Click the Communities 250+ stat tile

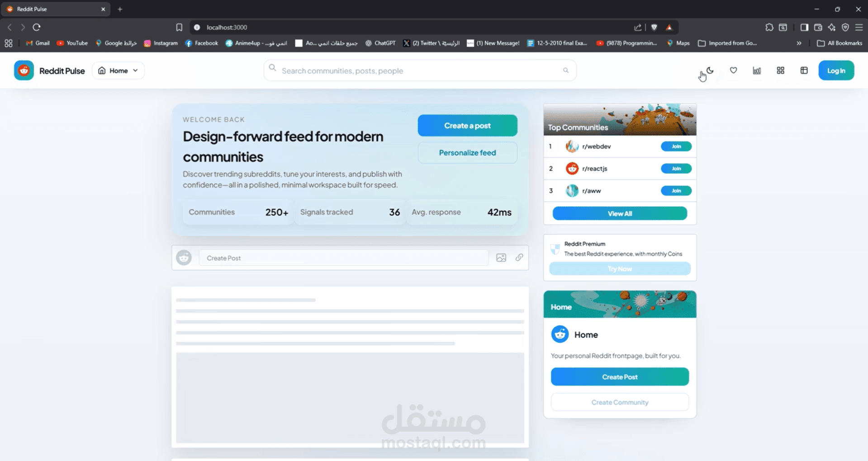(238, 212)
